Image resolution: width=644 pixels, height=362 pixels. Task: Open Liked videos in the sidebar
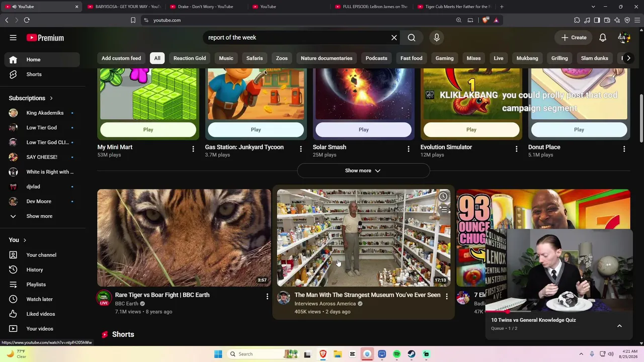(x=42, y=314)
